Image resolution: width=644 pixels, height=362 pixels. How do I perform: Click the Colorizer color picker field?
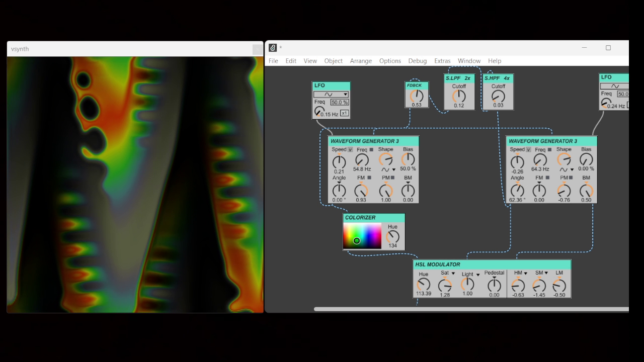362,236
